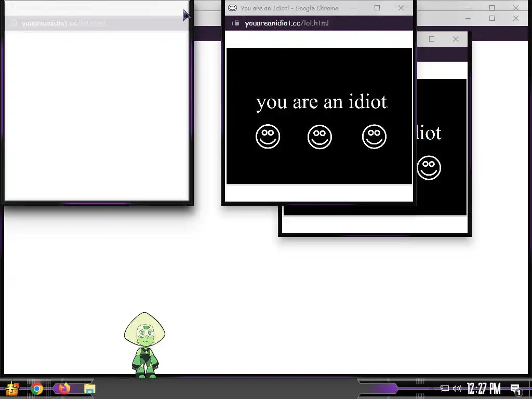Maximize the topmost background window at the upper right

pos(492,7)
